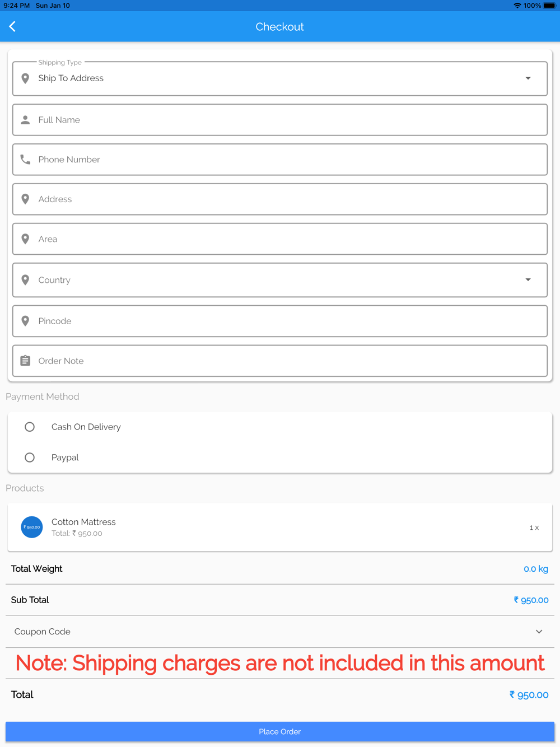Select Cash On Delivery payment option
This screenshot has height=747, width=560.
[30, 427]
